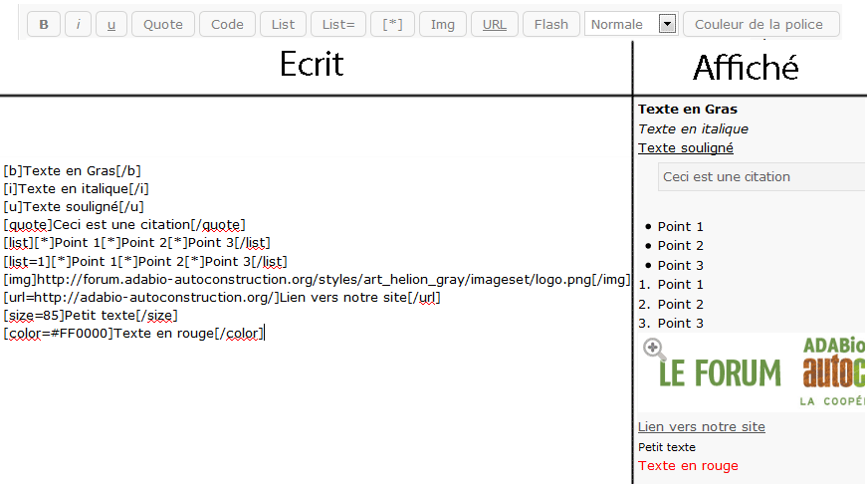Click the Img button

pyautogui.click(x=443, y=24)
